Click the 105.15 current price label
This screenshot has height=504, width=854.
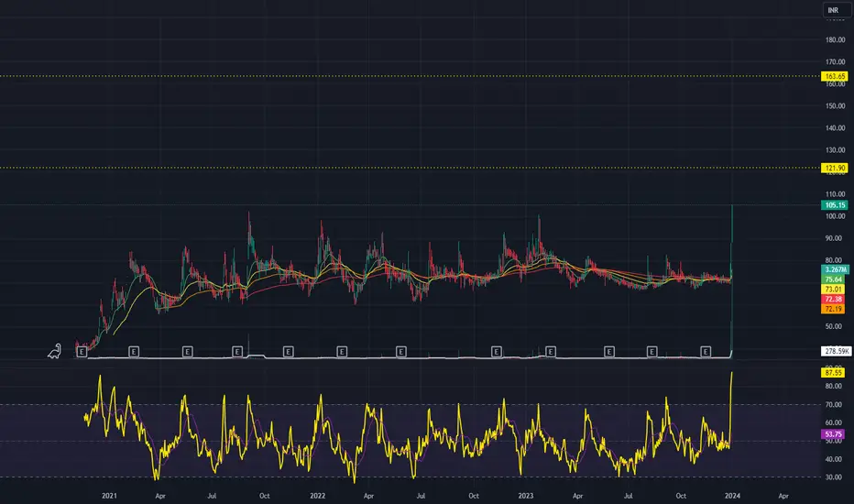(835, 205)
